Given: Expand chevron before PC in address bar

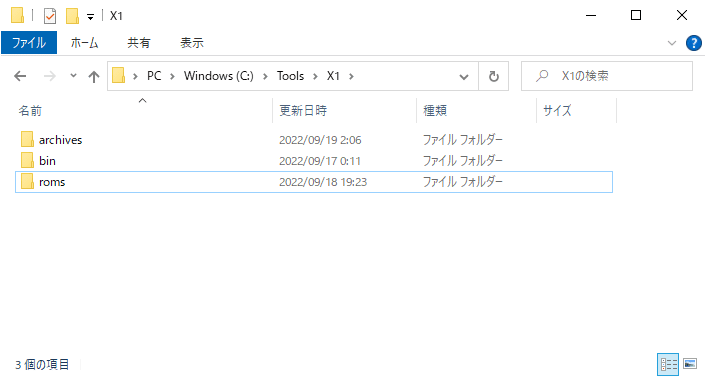Looking at the screenshot, I should click(x=135, y=77).
